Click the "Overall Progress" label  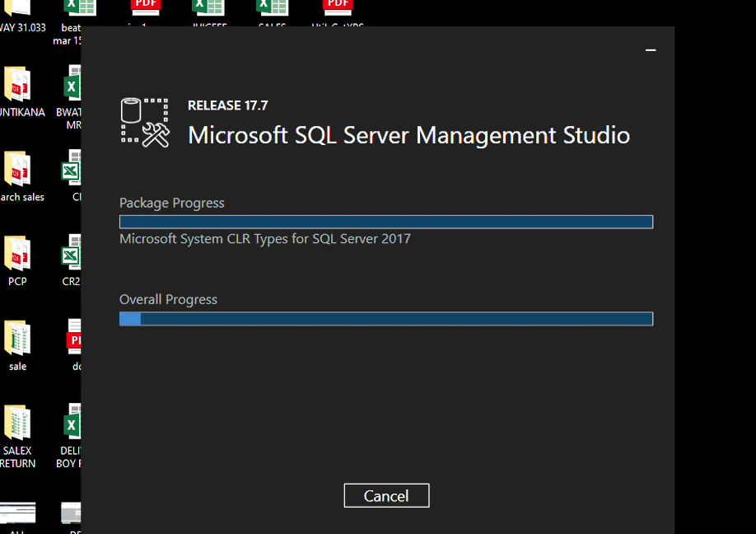[168, 300]
